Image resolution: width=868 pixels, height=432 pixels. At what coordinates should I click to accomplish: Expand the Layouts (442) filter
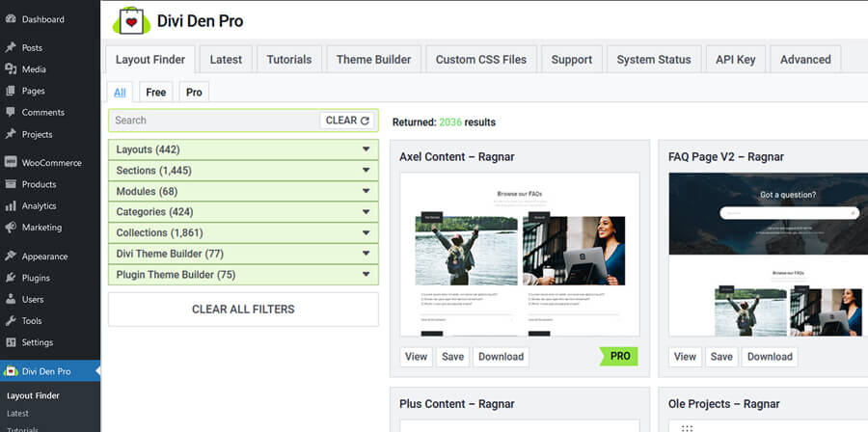(243, 149)
